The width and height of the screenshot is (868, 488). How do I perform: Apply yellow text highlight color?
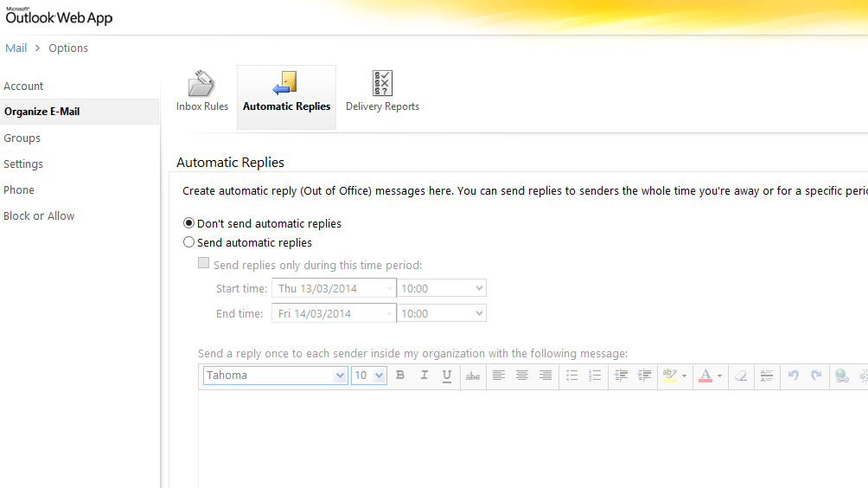click(x=670, y=376)
